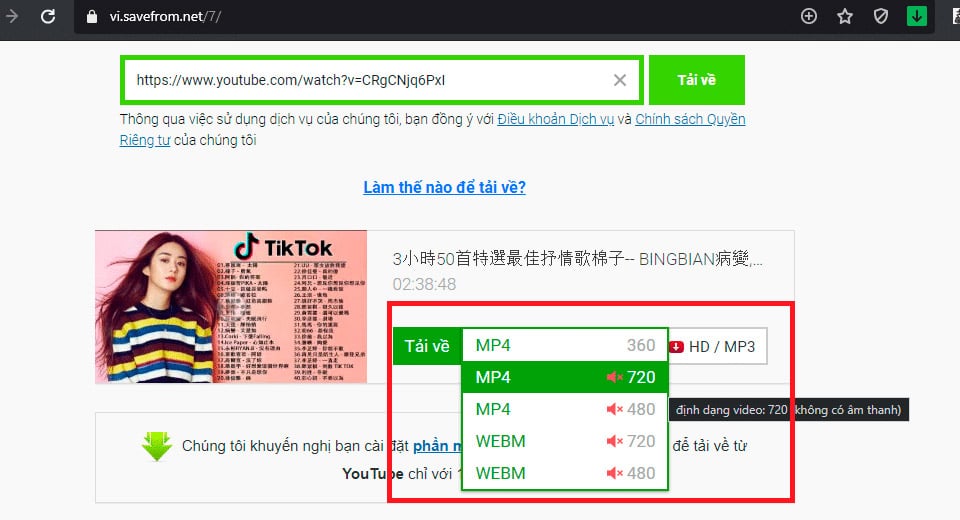Image resolution: width=960 pixels, height=520 pixels.
Task: Click the YouTube URL input field
Action: pyautogui.click(x=381, y=80)
